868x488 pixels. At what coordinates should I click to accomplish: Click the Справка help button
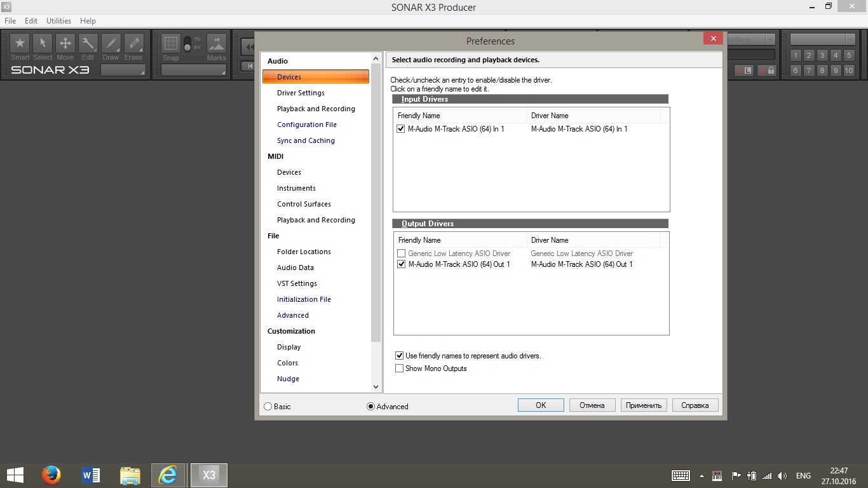tap(695, 405)
